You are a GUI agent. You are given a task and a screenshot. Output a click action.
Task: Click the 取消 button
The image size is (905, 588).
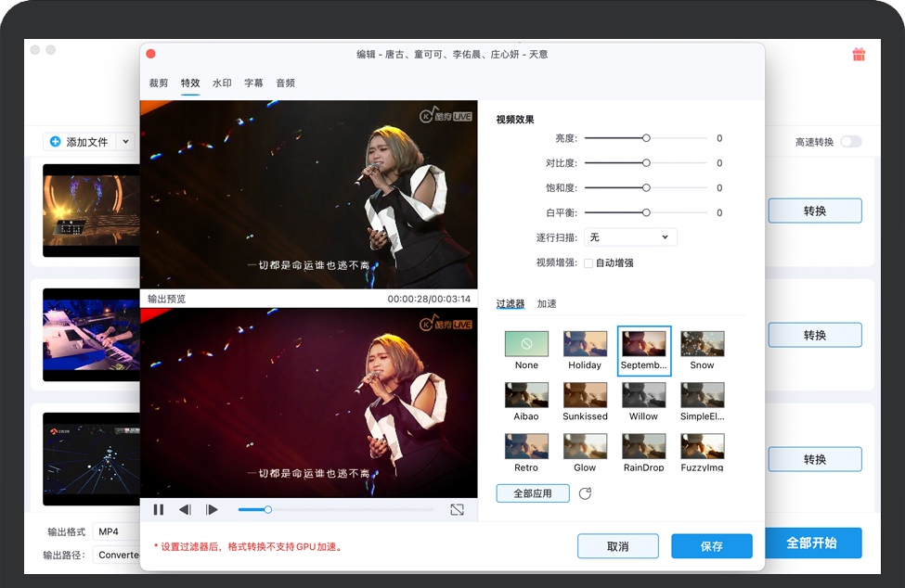pyautogui.click(x=618, y=546)
